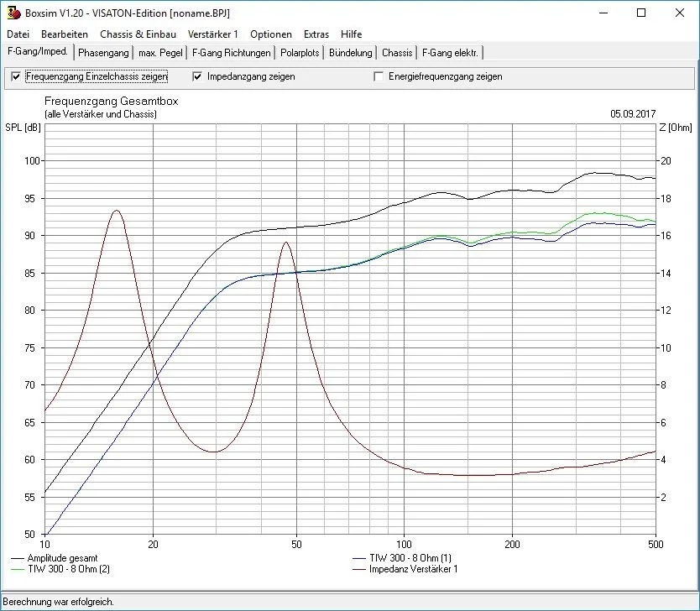This screenshot has width=700, height=611.
Task: Select the Polarplots tab
Action: (300, 53)
